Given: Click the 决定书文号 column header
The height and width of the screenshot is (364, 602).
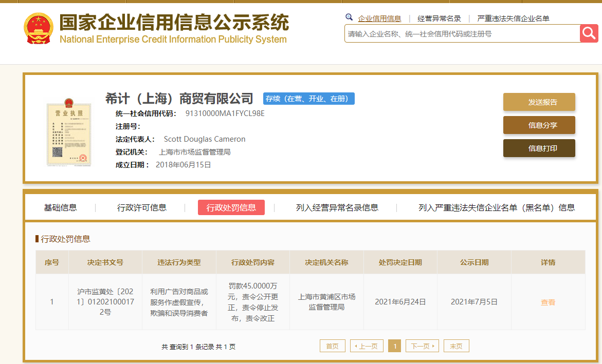Looking at the screenshot, I should pos(105,262).
